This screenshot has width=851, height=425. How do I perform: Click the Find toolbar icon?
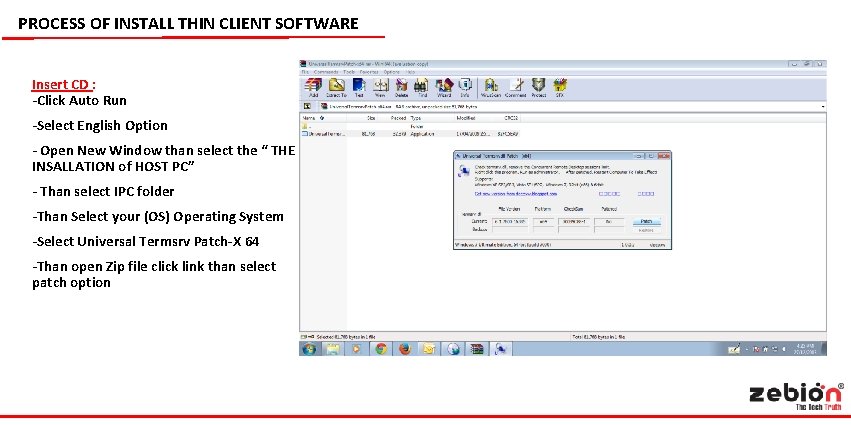tap(422, 87)
